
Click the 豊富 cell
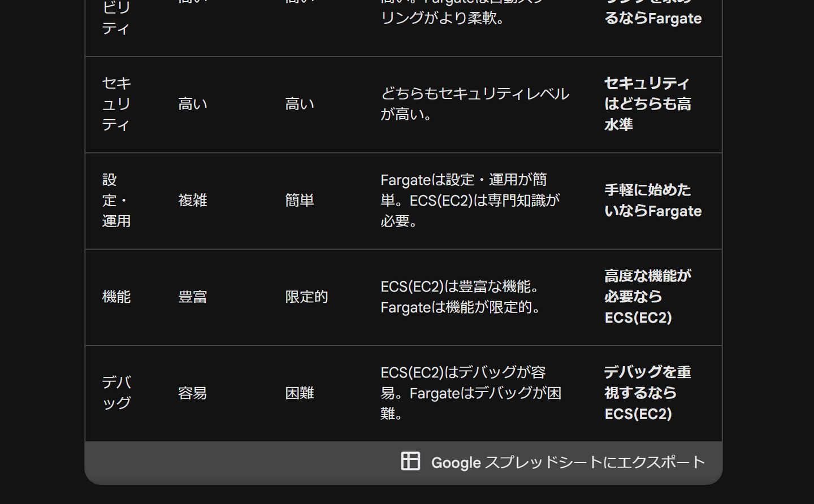[193, 297]
